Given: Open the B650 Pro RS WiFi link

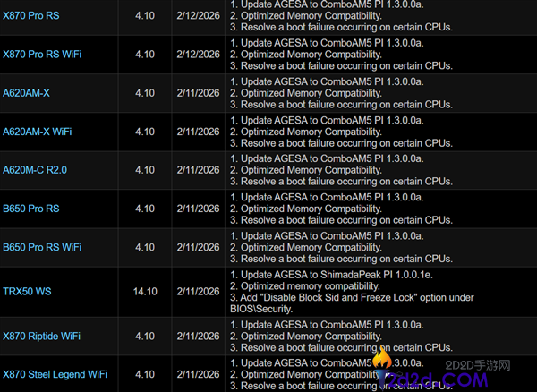Looking at the screenshot, I should pyautogui.click(x=42, y=247).
